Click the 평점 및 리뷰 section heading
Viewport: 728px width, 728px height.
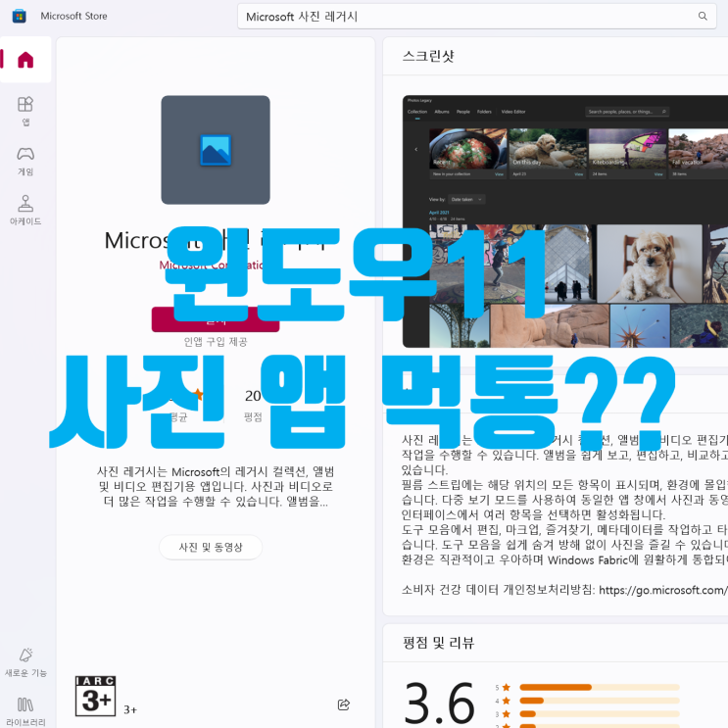pyautogui.click(x=438, y=643)
